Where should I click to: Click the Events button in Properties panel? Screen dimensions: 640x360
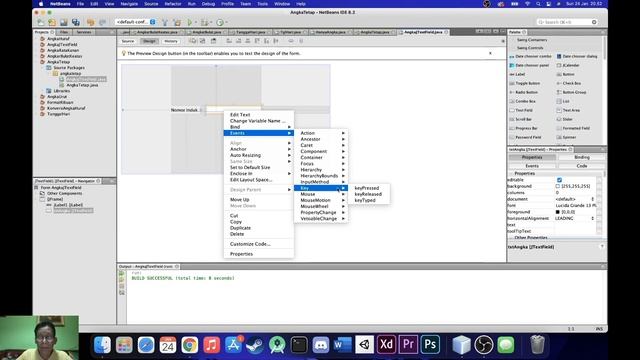point(532,166)
